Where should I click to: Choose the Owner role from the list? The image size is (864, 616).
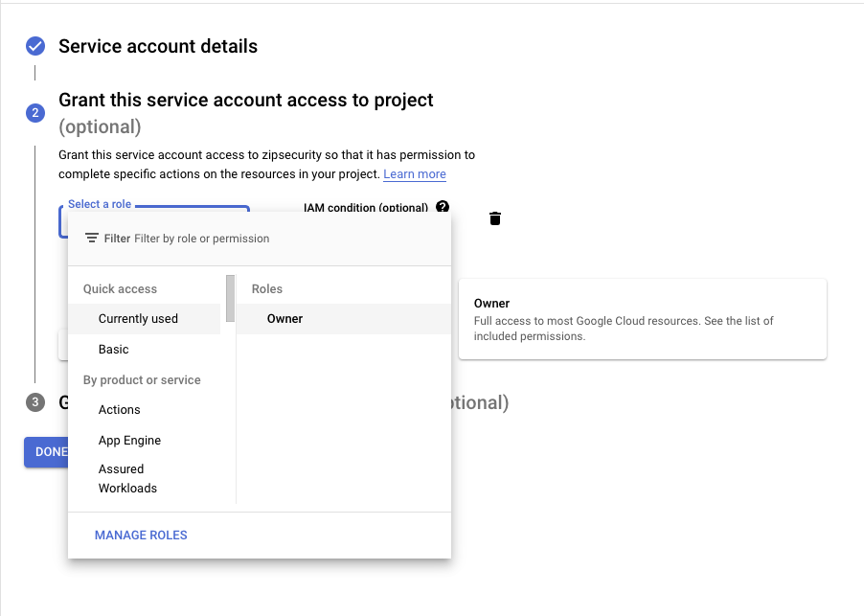point(284,319)
